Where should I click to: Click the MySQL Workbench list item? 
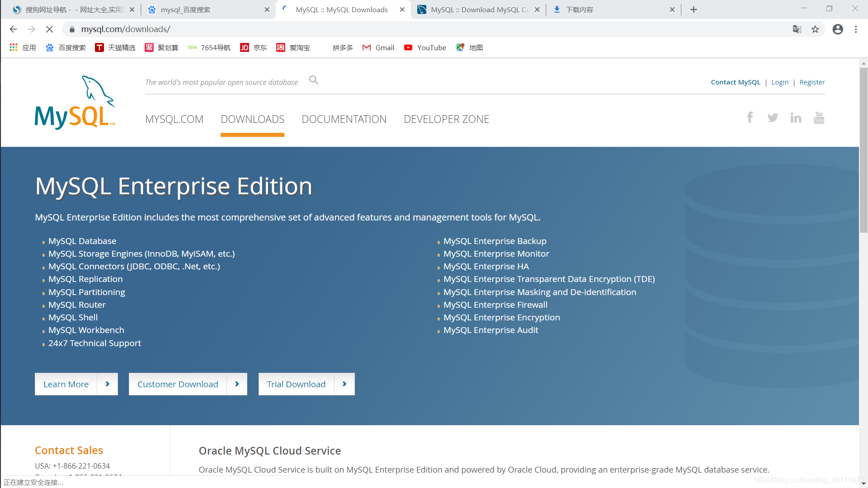click(x=86, y=330)
